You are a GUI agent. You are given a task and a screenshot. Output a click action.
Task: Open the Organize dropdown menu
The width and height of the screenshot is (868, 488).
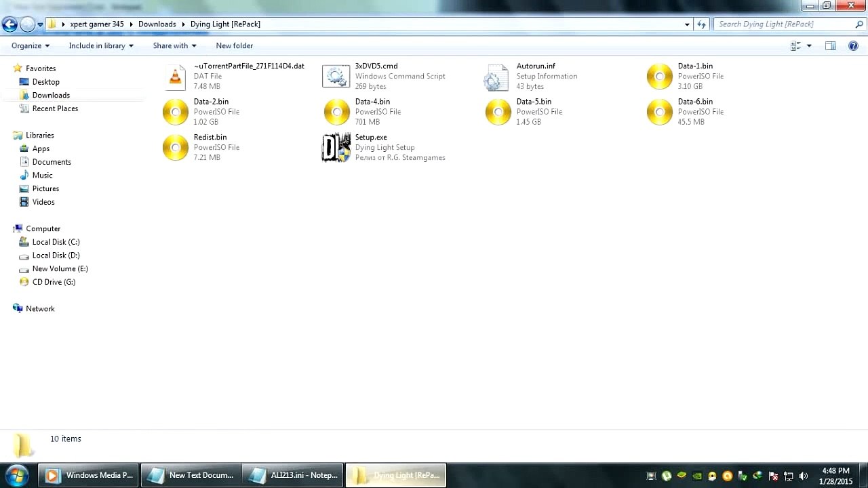point(31,45)
